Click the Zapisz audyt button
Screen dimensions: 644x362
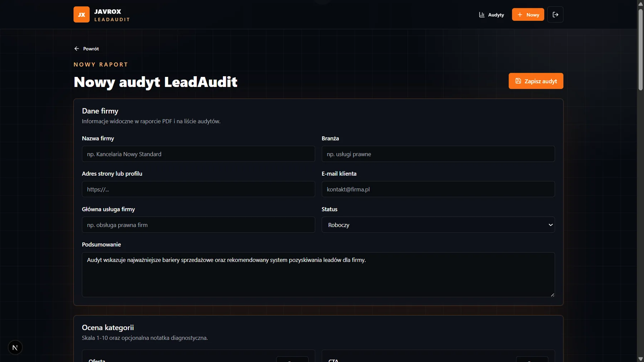[536, 81]
